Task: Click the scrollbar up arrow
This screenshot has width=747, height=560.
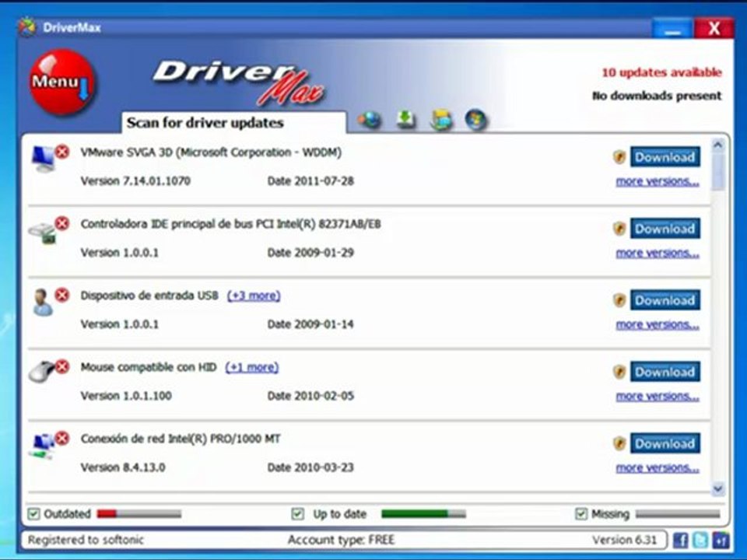Action: pyautogui.click(x=718, y=145)
